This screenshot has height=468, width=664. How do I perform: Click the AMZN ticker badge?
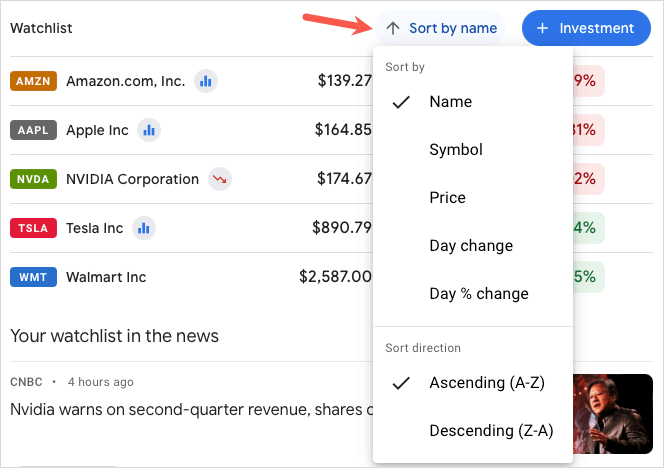point(33,81)
